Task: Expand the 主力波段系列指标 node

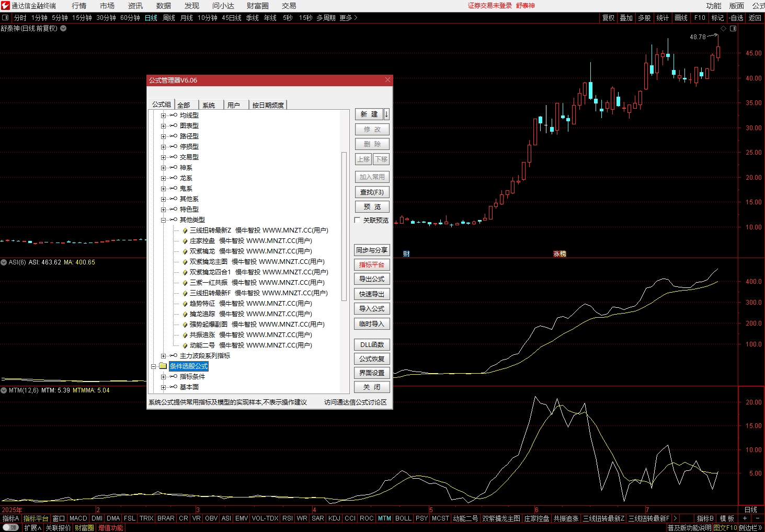Action: pos(163,356)
